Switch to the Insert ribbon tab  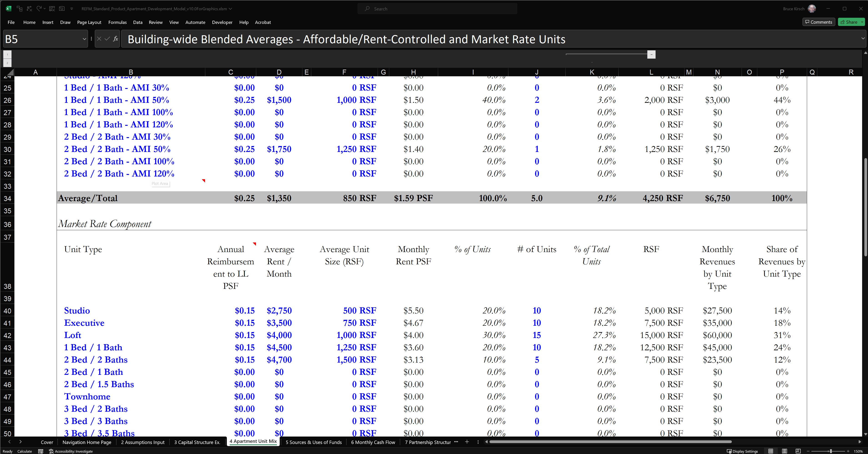coord(48,22)
